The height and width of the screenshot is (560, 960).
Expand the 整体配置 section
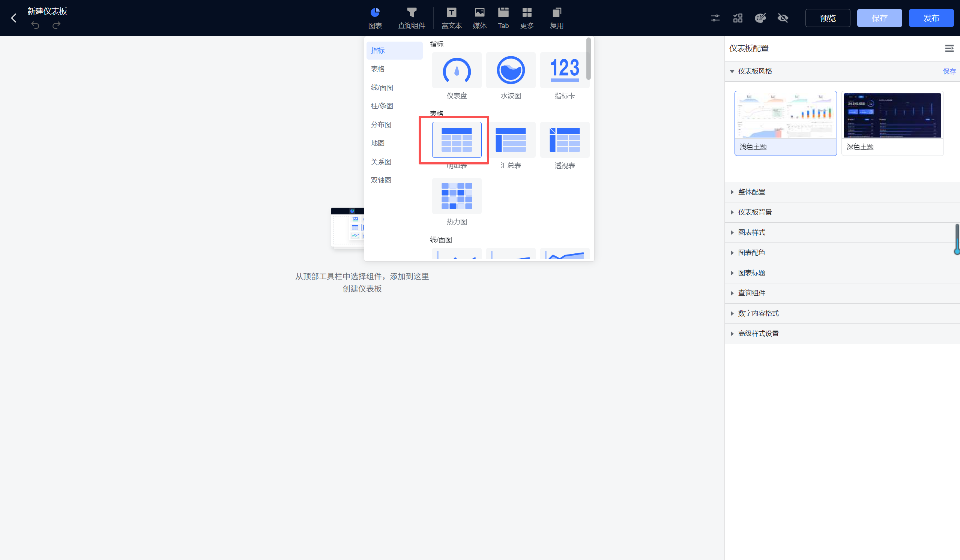[x=751, y=192]
